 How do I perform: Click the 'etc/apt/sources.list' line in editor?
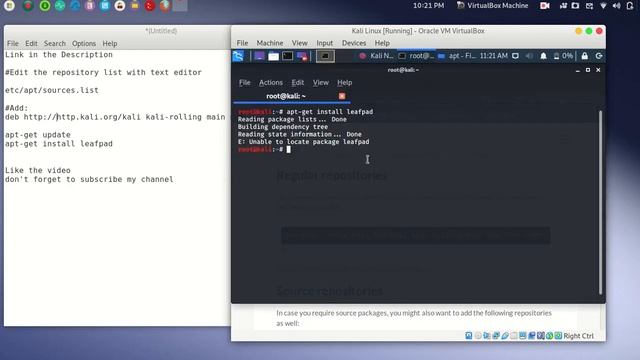tap(51, 90)
